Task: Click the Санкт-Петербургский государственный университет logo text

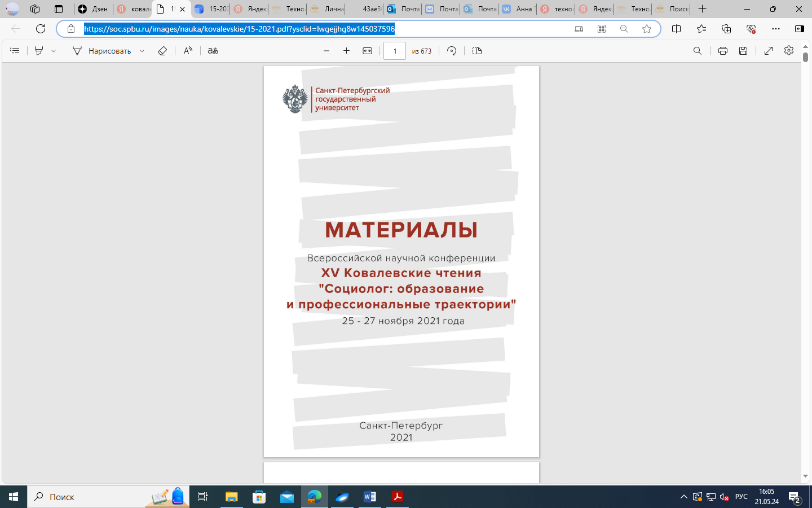Action: pyautogui.click(x=352, y=99)
